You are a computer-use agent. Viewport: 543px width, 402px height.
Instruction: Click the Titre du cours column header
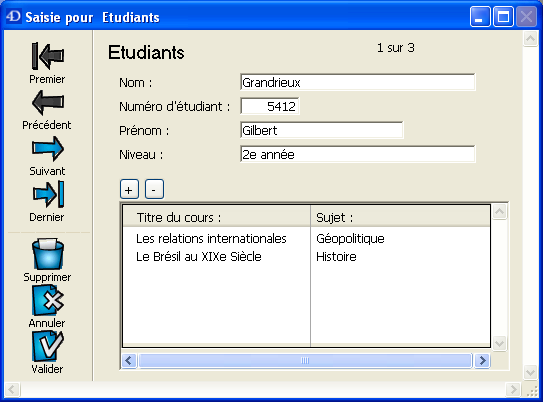[217, 217]
